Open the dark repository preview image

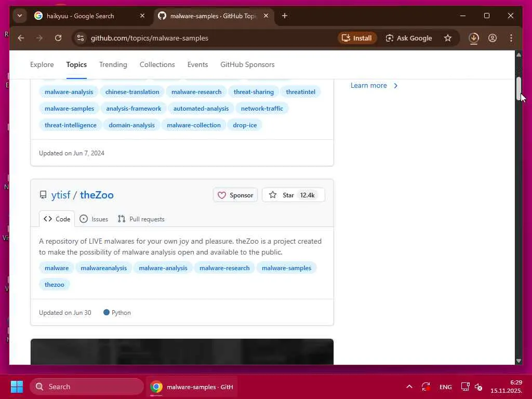182,352
